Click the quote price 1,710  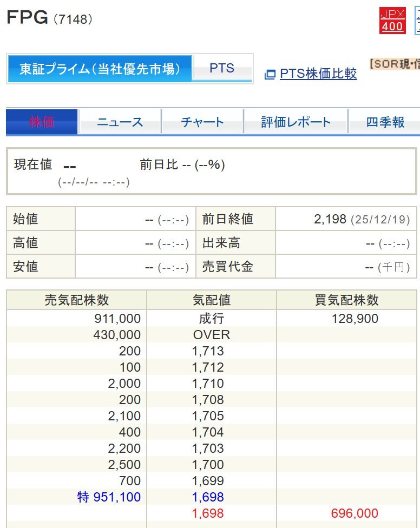tap(208, 384)
